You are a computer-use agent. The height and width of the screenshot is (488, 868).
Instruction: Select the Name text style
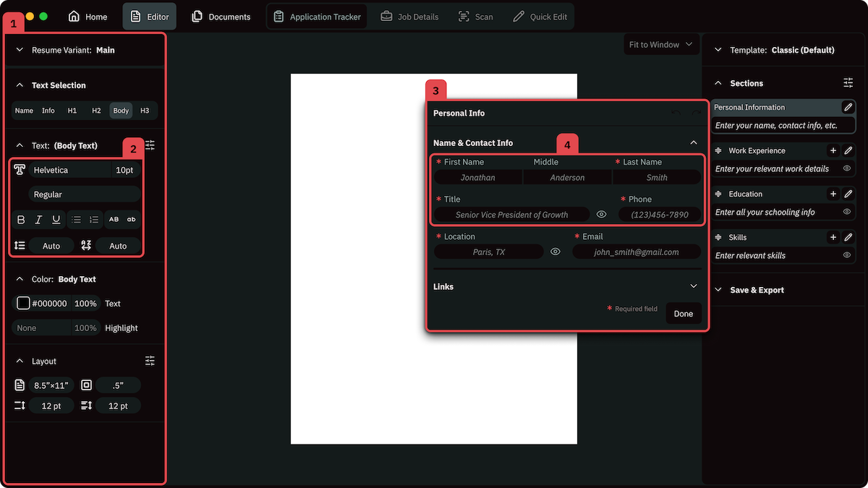24,111
